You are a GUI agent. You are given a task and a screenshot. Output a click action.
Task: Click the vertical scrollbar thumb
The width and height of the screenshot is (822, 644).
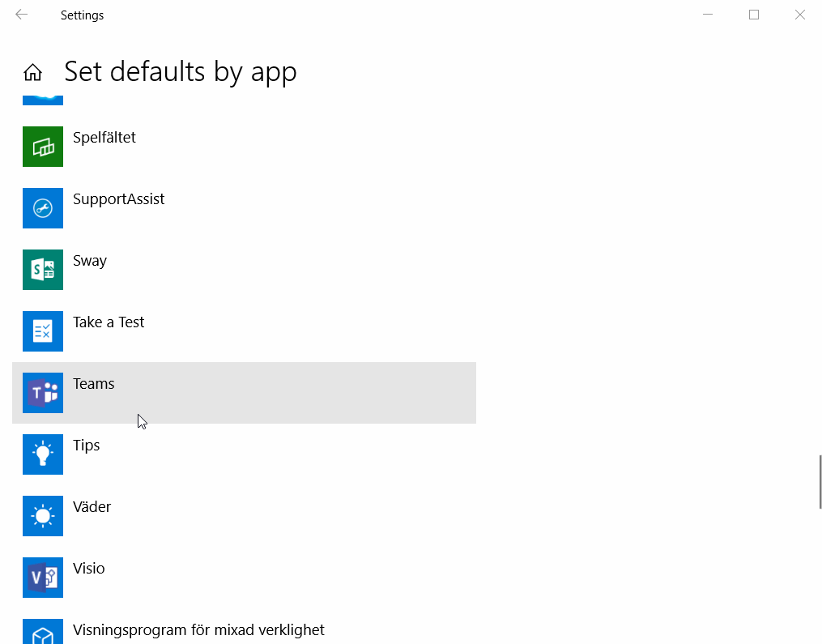820,482
